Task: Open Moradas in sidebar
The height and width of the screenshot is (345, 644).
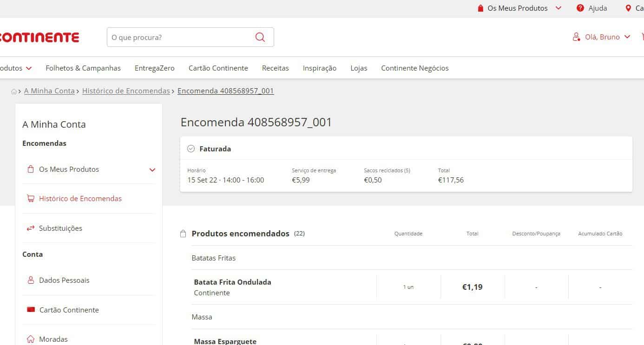Action: (53, 339)
